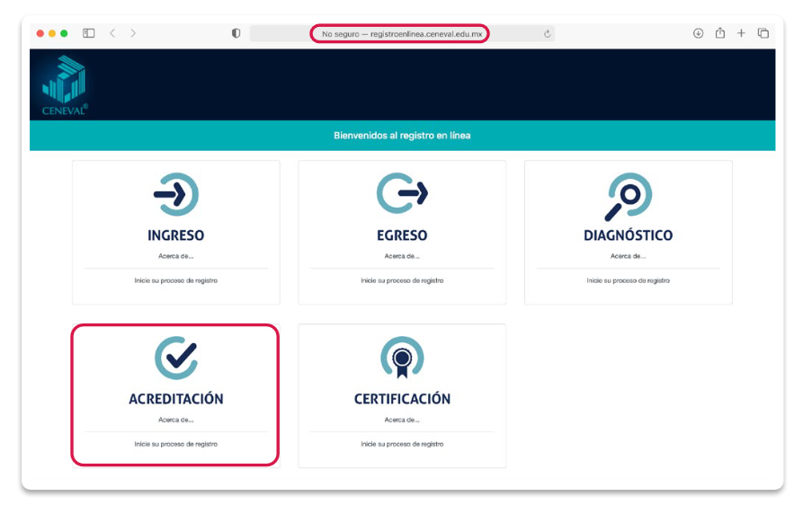Click the Acreditación checkmark icon
812x514 pixels.
175,357
